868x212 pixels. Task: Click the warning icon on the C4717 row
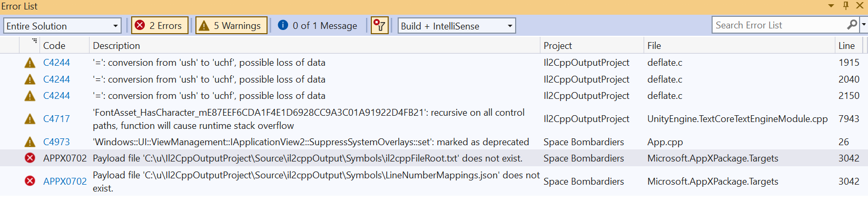(x=30, y=119)
